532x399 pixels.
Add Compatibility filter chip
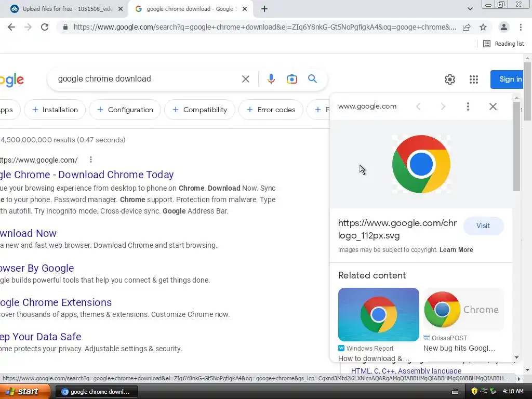coord(199,110)
